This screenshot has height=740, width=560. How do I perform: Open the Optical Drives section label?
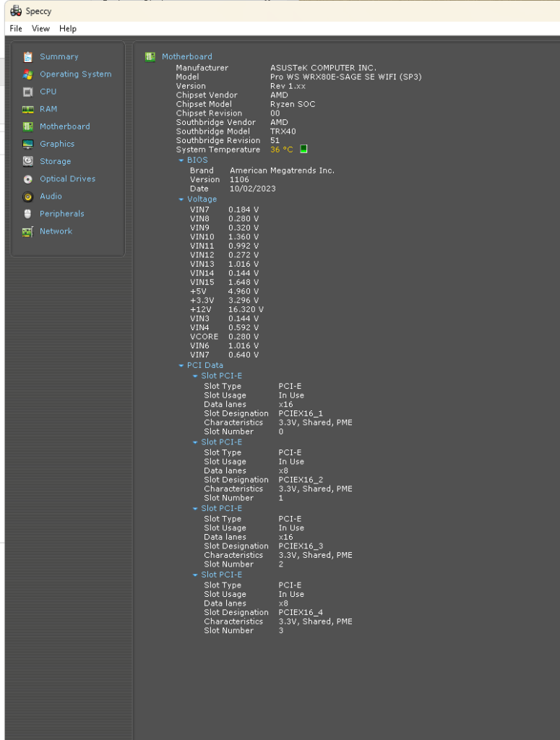tap(67, 179)
